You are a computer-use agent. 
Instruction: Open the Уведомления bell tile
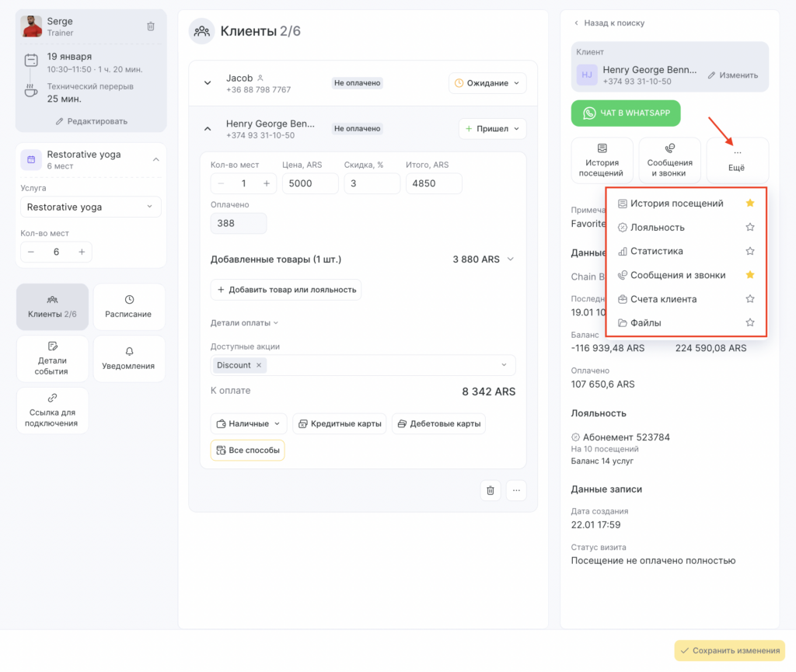point(129,358)
